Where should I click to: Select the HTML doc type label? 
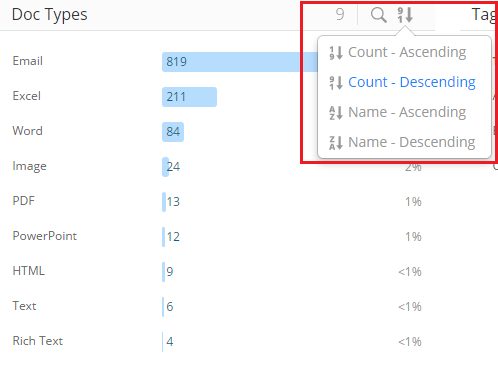coord(28,271)
